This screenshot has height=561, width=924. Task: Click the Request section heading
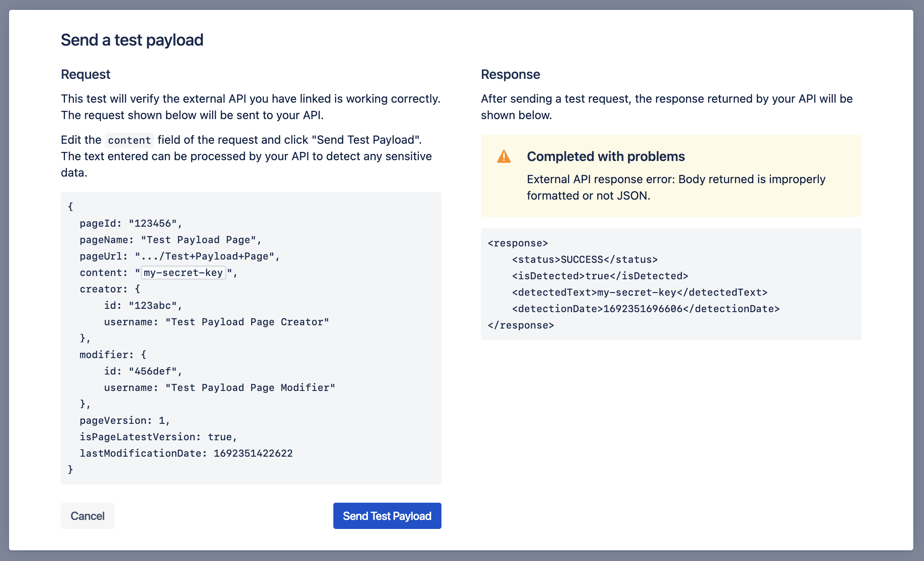coord(85,74)
